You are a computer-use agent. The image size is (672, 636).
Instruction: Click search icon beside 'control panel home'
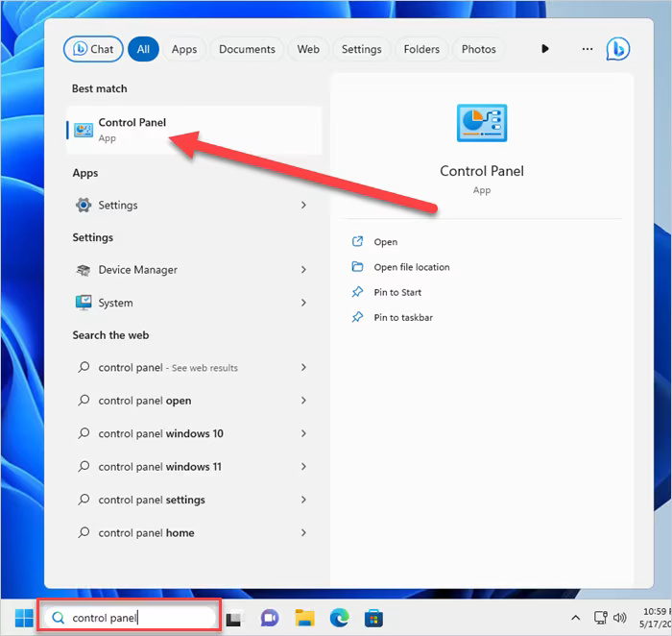coord(84,532)
